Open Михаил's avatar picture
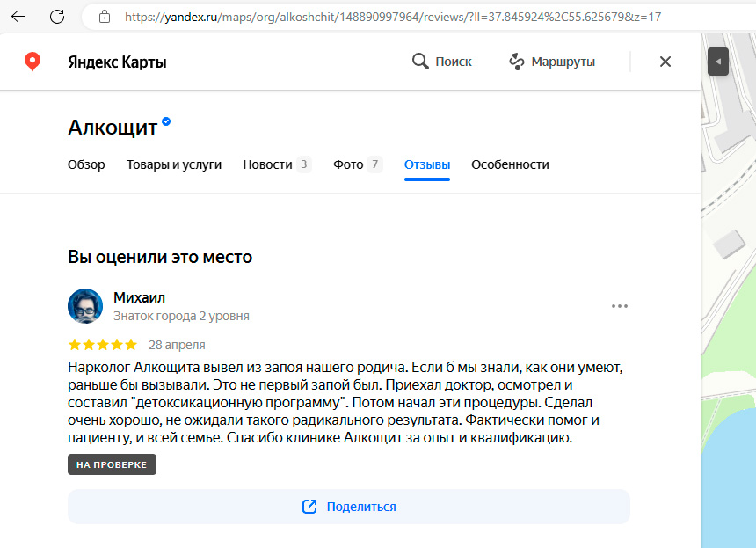Viewport: 756px width, 548px height. (x=85, y=306)
